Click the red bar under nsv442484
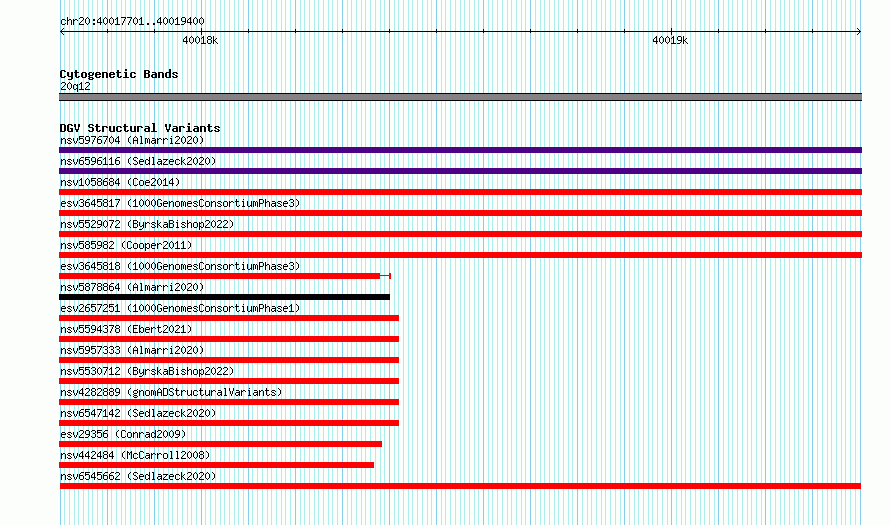This screenshot has height=525, width=890. click(x=216, y=465)
